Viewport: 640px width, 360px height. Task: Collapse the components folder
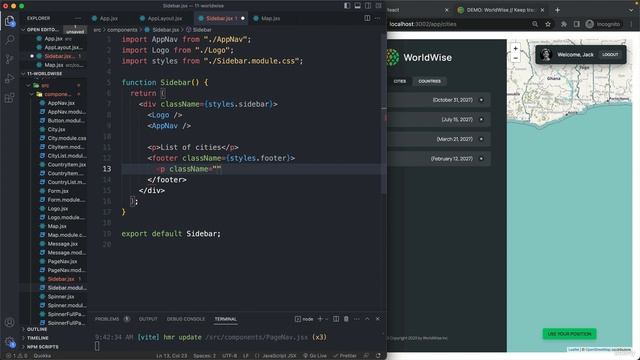[x=57, y=94]
